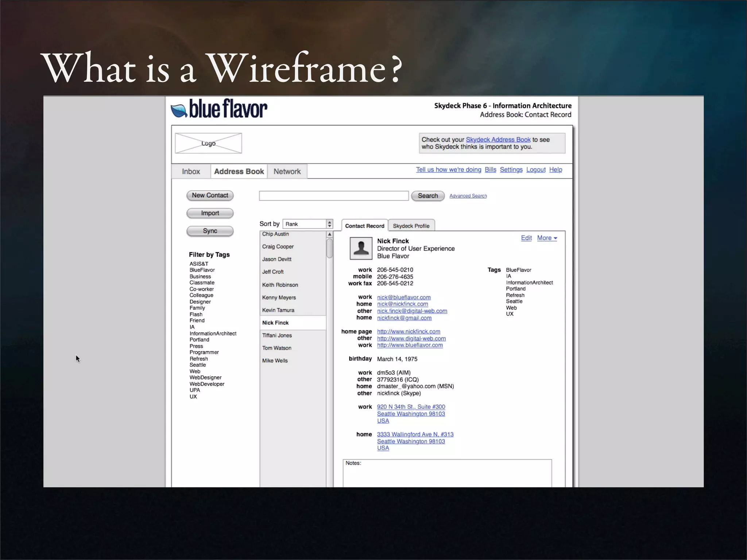
Task: Filter by the ASIS&T tag
Action: pyautogui.click(x=199, y=264)
